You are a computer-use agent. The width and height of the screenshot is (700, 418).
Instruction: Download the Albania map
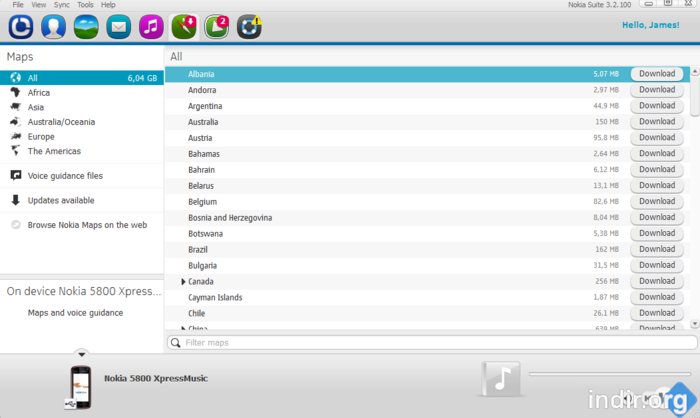(x=657, y=74)
